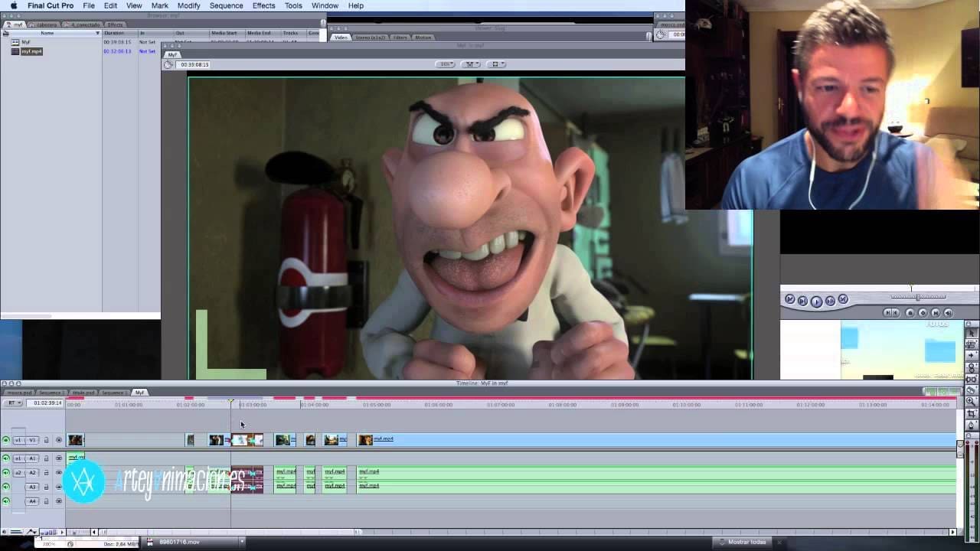980x551 pixels.
Task: Switch to the Effects tab in the Browser
Action: [x=115, y=24]
